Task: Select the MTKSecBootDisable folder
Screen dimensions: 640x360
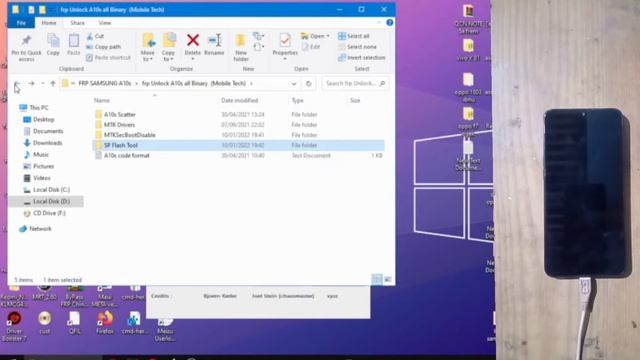Action: tap(129, 135)
